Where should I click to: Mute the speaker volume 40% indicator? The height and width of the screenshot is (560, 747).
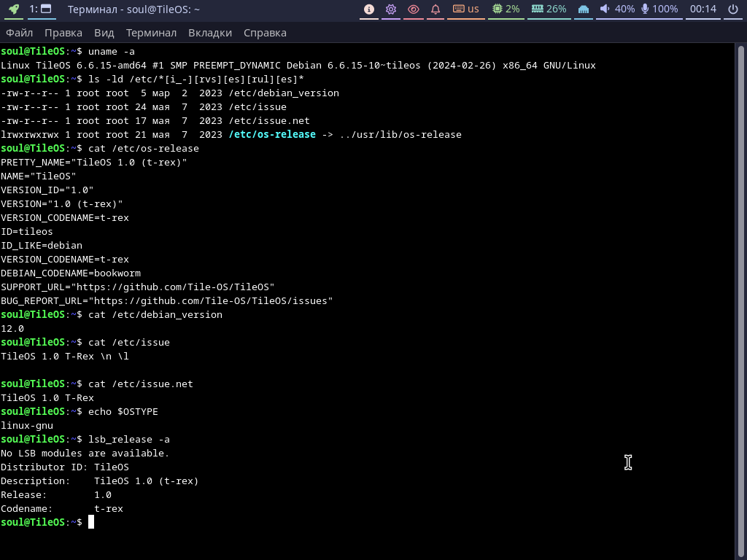(617, 9)
